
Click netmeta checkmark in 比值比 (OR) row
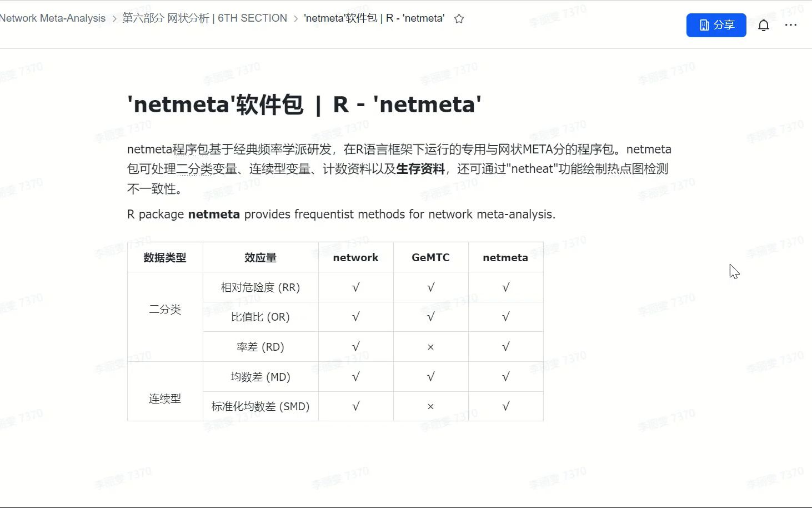[x=505, y=317]
